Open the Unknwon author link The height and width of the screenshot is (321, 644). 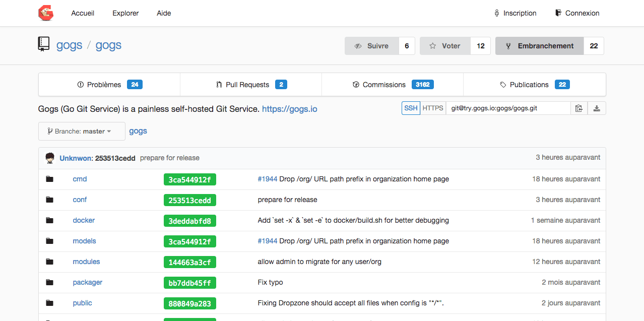[x=76, y=158]
